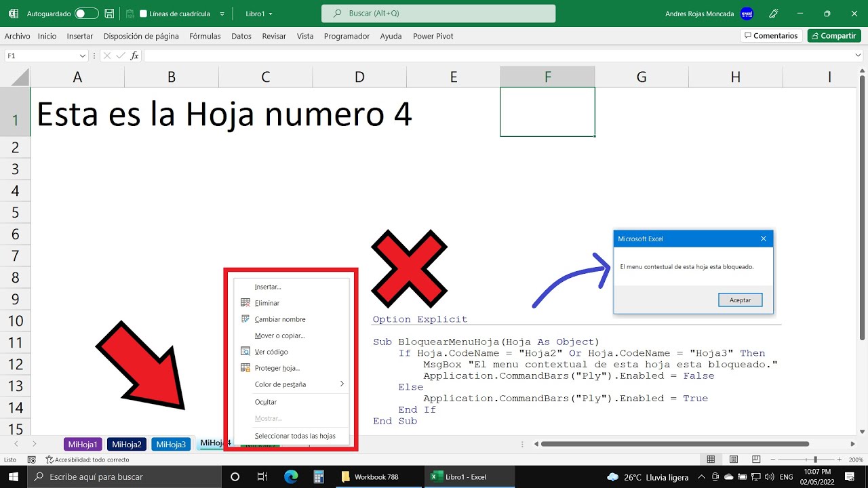Open the Insertar ribbon tab

(x=80, y=36)
